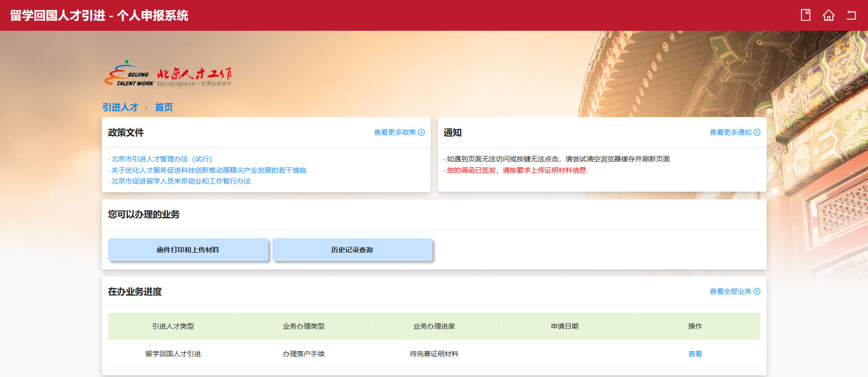Viewport: 868px width, 377px height.
Task: Open 北京市引进人才管理办法（试行） policy
Action: coord(161,159)
